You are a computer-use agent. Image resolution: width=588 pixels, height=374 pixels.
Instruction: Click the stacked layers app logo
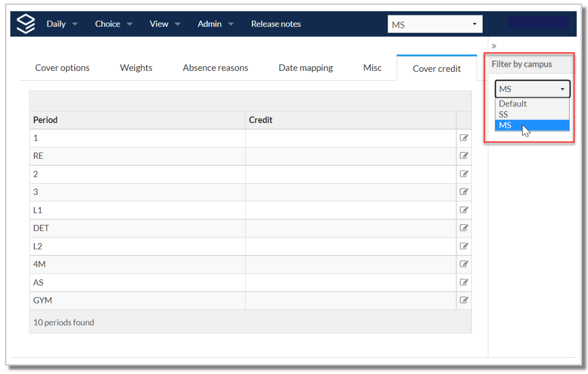pos(26,24)
